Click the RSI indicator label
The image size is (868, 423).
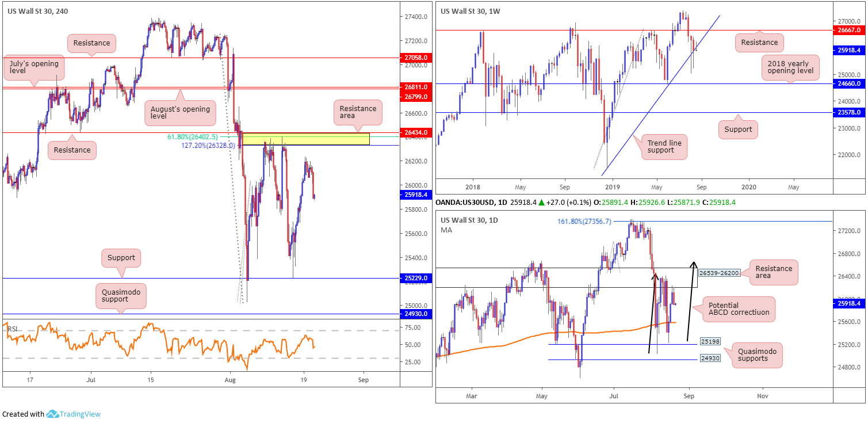(x=13, y=329)
